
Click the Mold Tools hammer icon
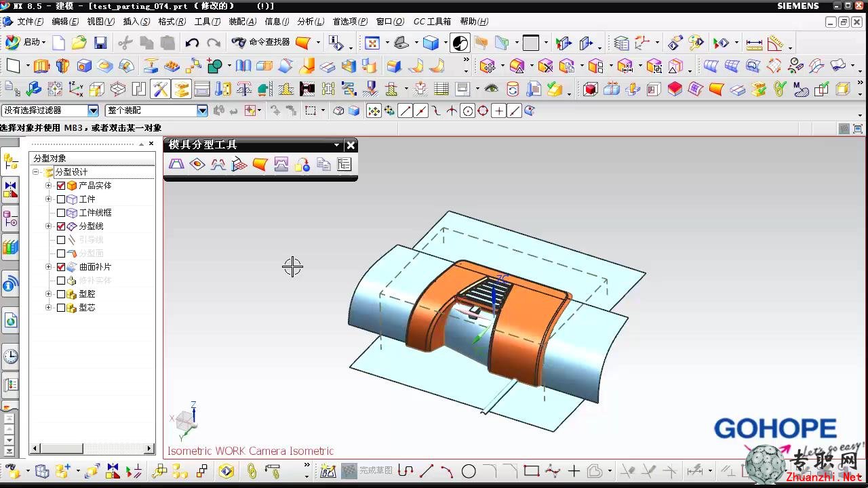coord(160,89)
